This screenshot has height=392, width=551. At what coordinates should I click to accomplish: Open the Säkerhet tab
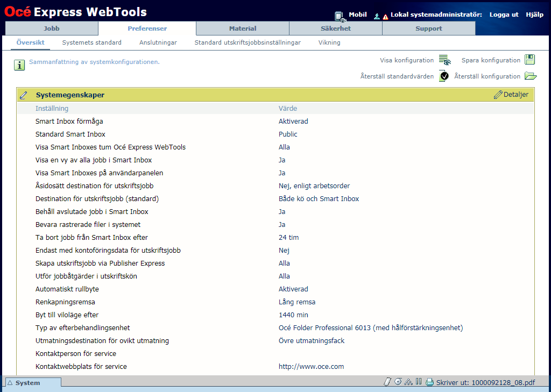click(x=336, y=28)
